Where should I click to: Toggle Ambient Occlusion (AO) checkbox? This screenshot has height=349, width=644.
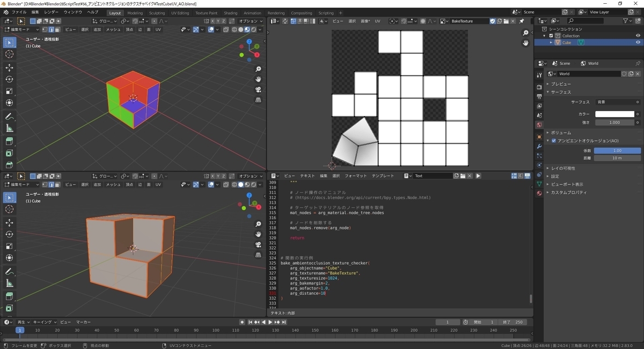[x=554, y=141]
